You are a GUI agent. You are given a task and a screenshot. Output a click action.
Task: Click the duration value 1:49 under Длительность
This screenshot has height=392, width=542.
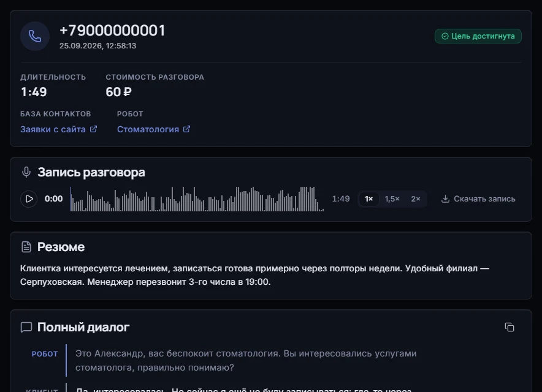[x=34, y=92]
